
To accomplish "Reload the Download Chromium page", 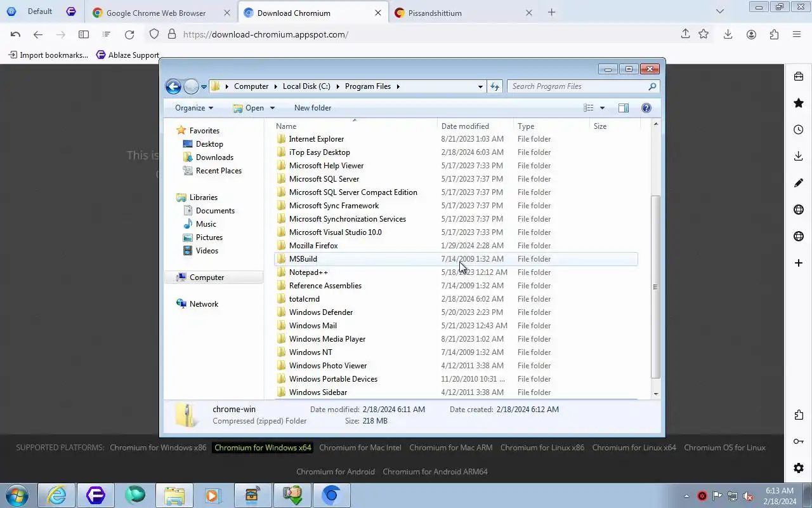I will click(x=129, y=34).
